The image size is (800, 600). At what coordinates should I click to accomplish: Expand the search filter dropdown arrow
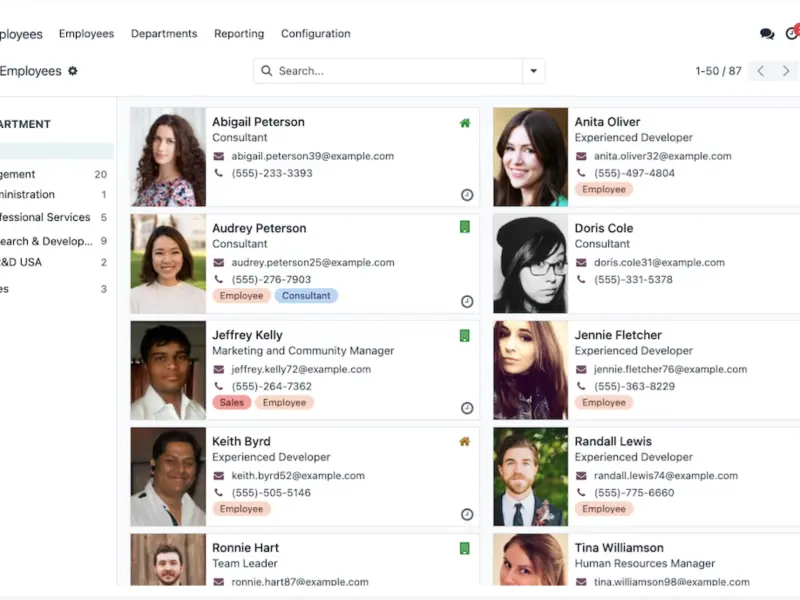534,71
